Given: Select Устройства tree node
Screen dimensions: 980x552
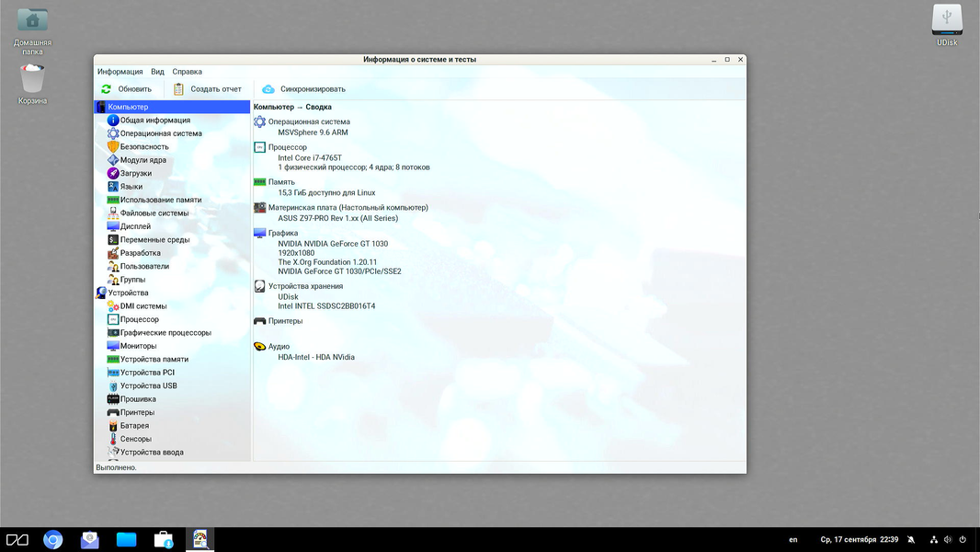Looking at the screenshot, I should (173, 293).
